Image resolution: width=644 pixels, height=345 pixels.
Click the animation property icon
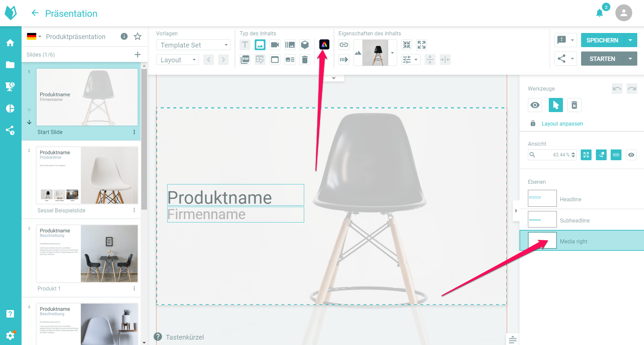coord(344,60)
